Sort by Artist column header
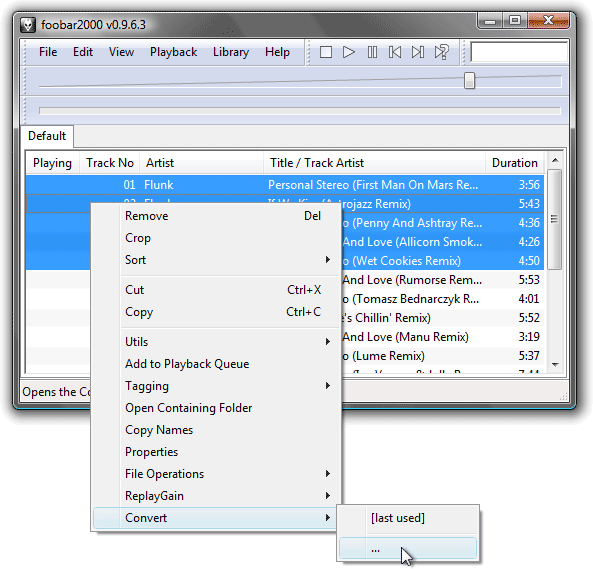This screenshot has height=569, width=593. coord(202,163)
